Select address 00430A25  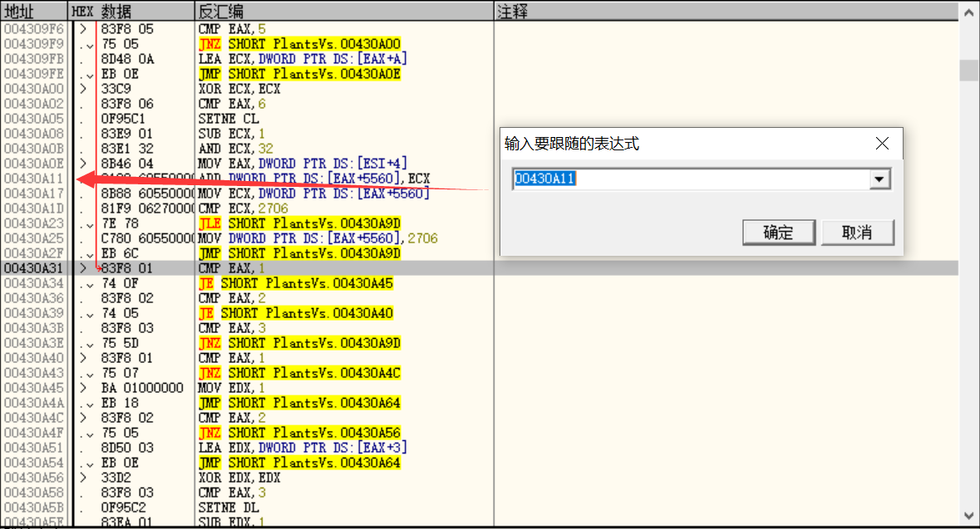tap(34, 238)
